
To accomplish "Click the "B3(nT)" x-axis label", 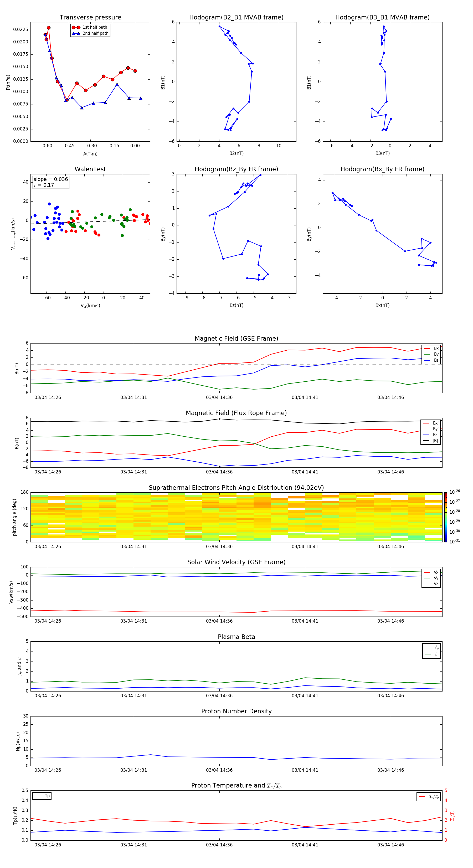I will pyautogui.click(x=382, y=153).
